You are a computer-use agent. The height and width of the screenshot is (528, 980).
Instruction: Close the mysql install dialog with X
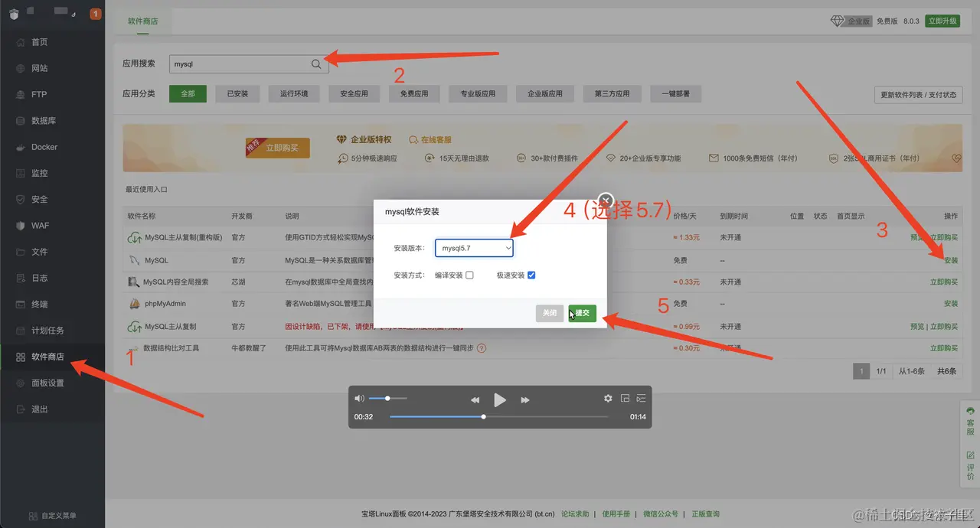point(606,200)
